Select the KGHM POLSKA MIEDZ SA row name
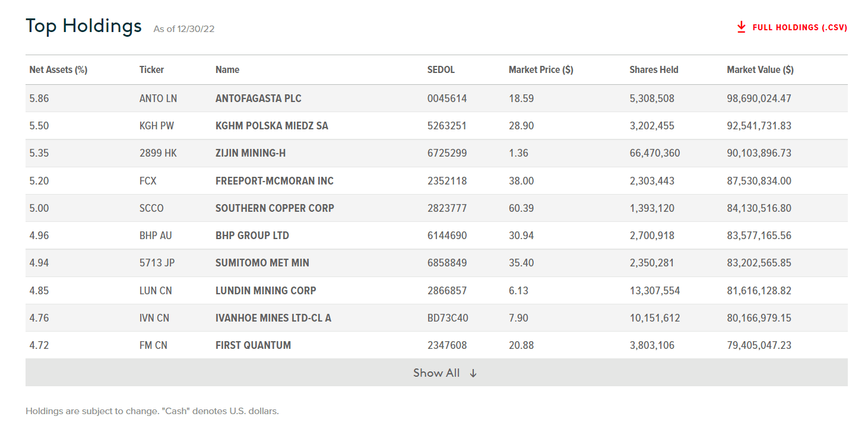The height and width of the screenshot is (426, 868). (271, 126)
